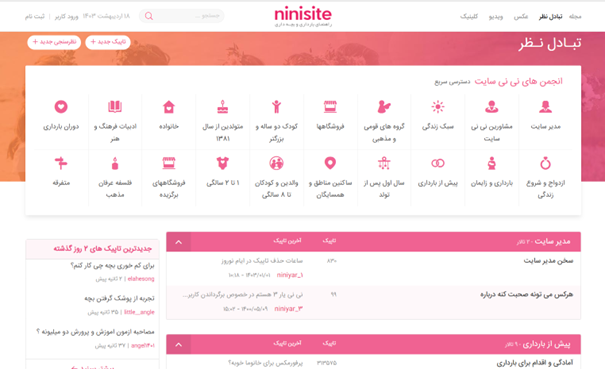Image resolution: width=605 pixels, height=369 pixels.
Task: Click the ثبت نام register link
Action: (x=35, y=17)
